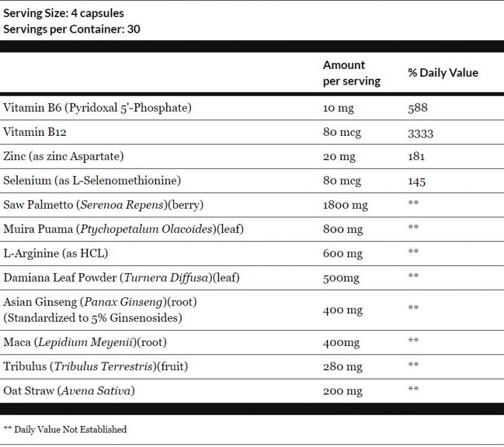Select the Maca Lepidium Meyenii root row
This screenshot has width=504, height=447.
point(252,343)
